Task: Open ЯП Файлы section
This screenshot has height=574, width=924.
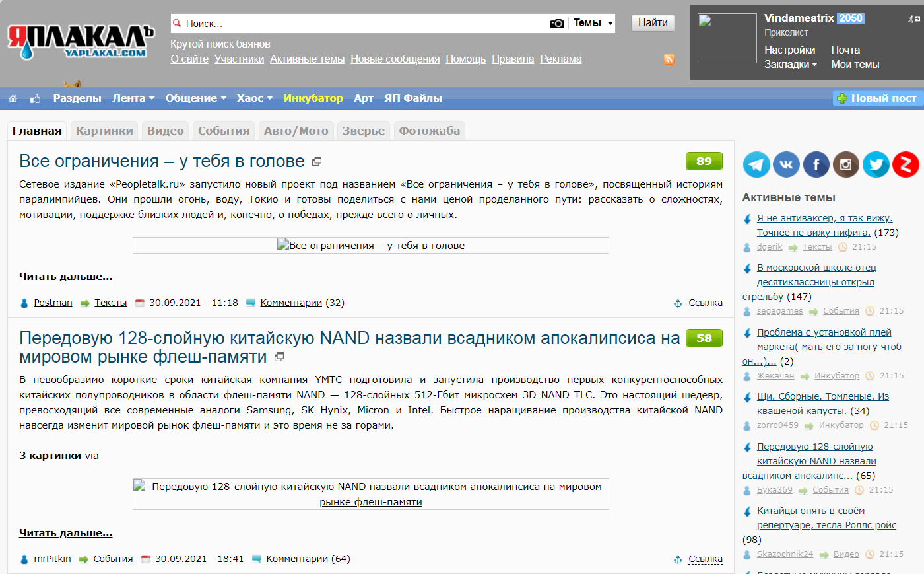Action: point(413,98)
